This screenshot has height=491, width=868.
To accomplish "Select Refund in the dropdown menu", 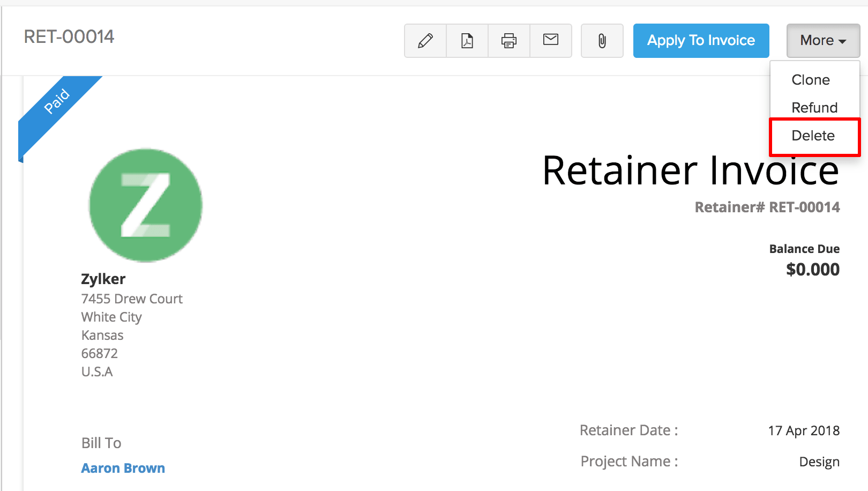I will (814, 108).
